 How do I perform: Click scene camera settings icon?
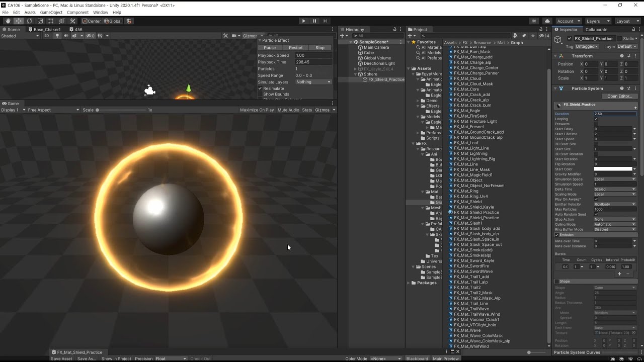point(235,36)
